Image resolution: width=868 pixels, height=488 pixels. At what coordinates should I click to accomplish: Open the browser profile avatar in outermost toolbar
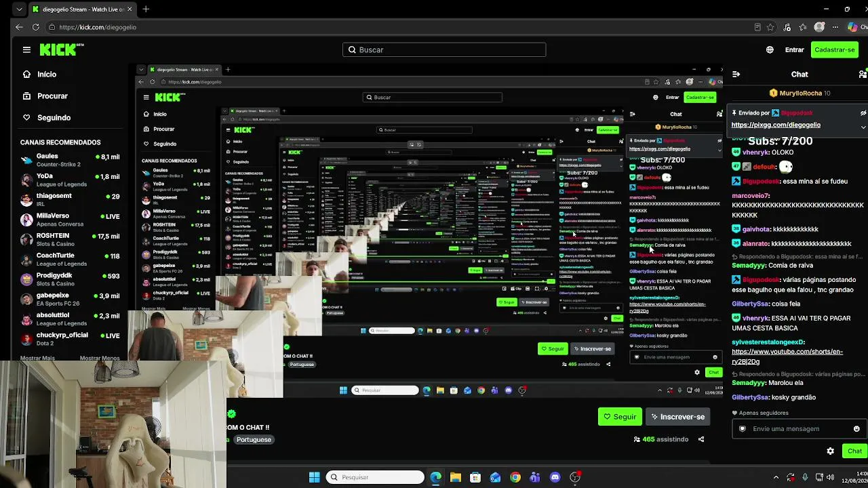point(819,27)
